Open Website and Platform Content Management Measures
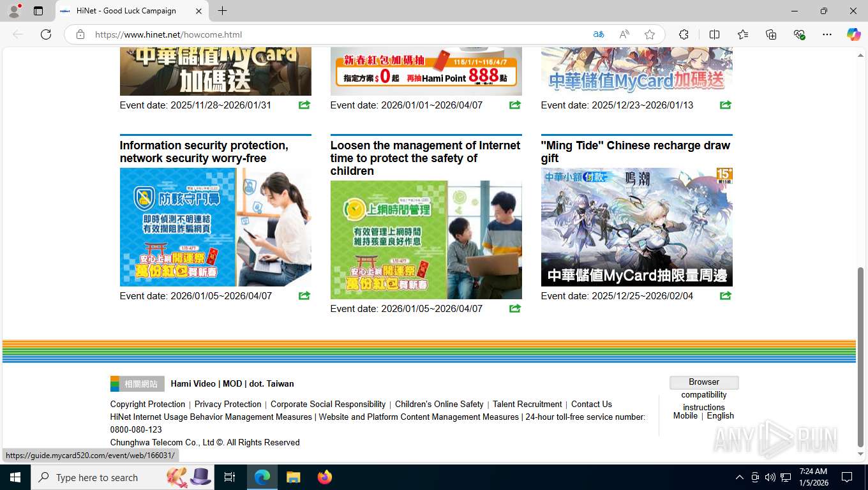 tap(419, 417)
